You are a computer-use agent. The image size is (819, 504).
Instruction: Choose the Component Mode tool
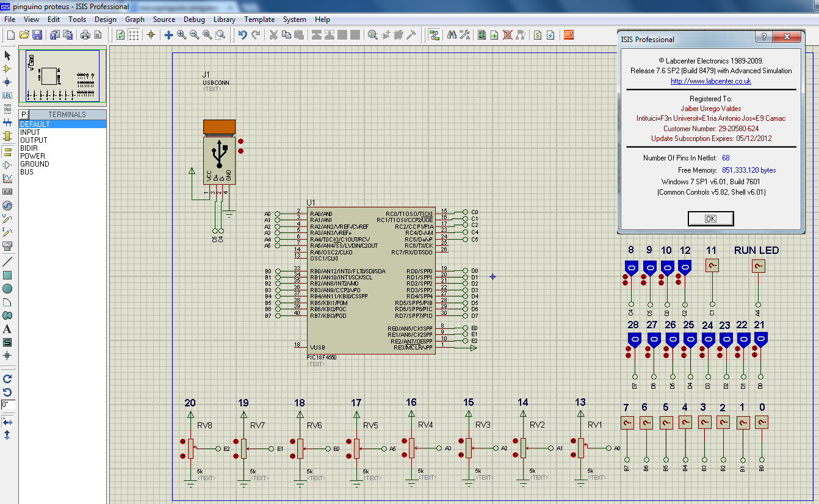(x=7, y=68)
